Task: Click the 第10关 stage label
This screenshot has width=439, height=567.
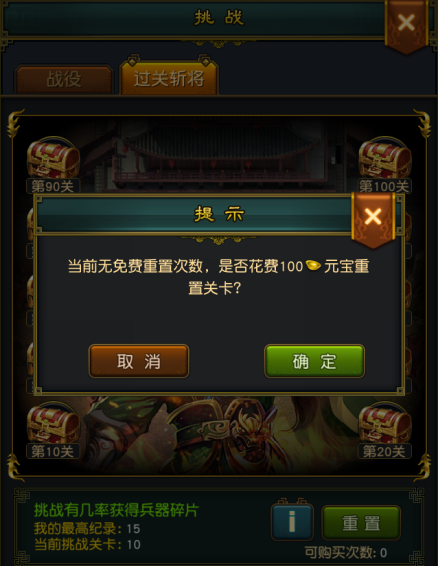Action: pyautogui.click(x=53, y=452)
